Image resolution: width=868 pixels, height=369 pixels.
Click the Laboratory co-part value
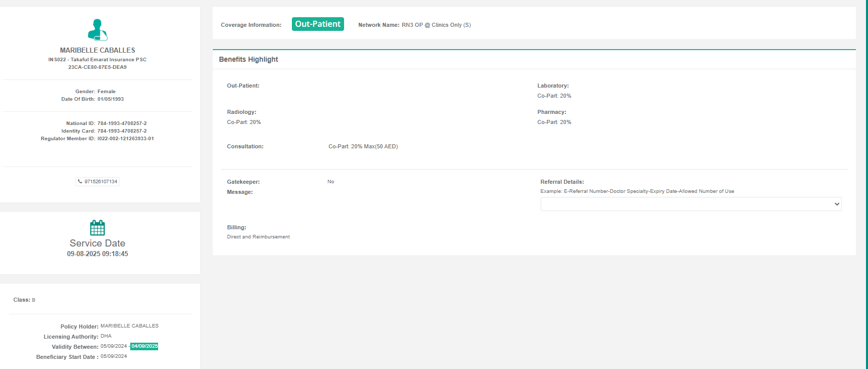click(554, 96)
